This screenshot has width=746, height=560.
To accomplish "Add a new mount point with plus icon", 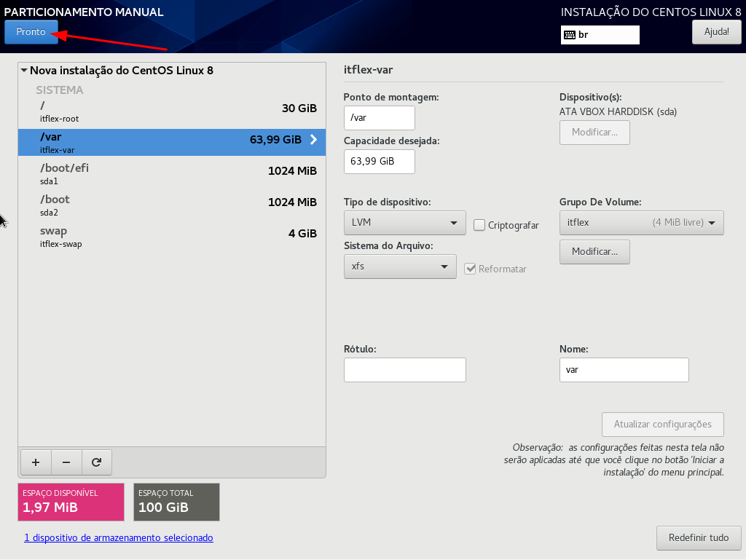I will [x=36, y=462].
